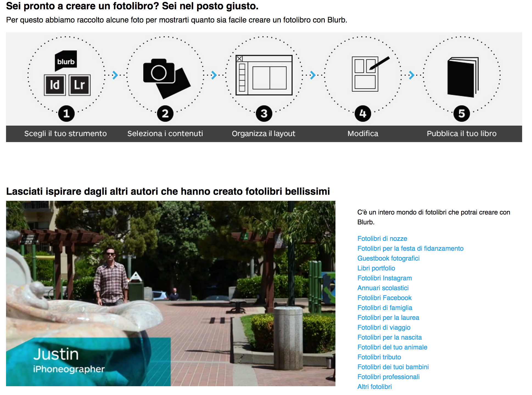Screen dimensions: 532x395
Task: Open the 'Fotolibri di nozze' link
Action: 382,238
